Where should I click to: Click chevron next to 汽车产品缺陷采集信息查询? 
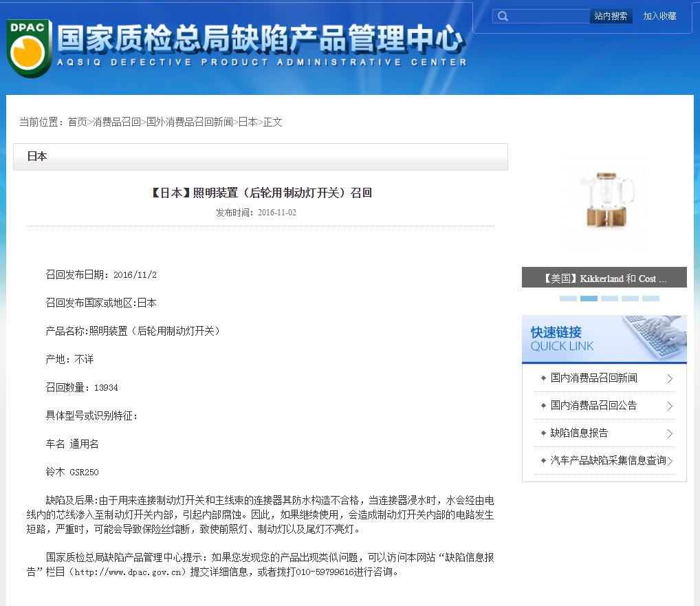coord(669,461)
